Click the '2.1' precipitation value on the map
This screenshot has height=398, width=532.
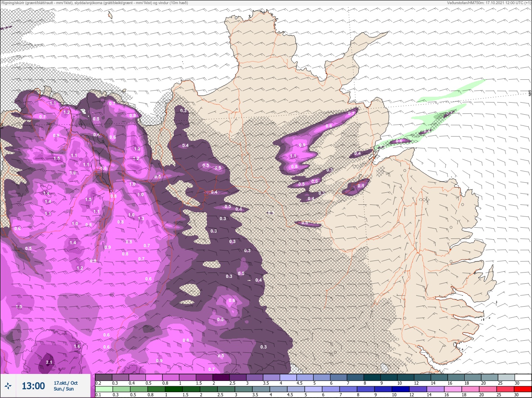click(49, 362)
